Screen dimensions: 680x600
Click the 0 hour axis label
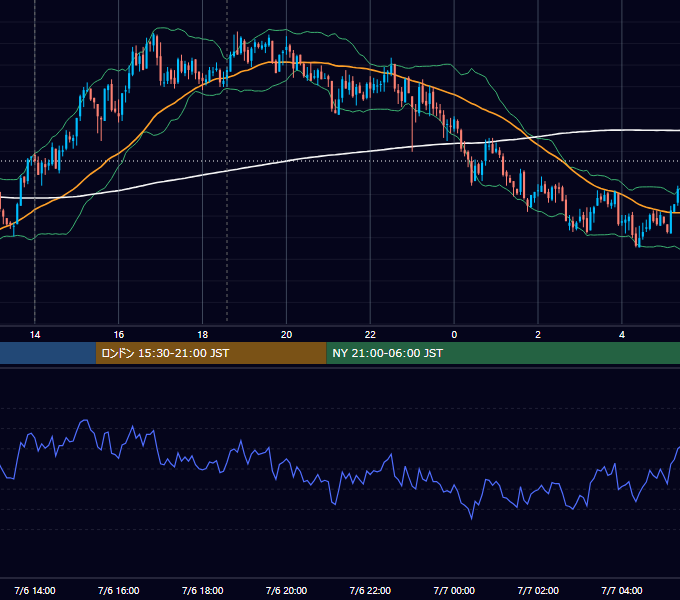tap(454, 335)
